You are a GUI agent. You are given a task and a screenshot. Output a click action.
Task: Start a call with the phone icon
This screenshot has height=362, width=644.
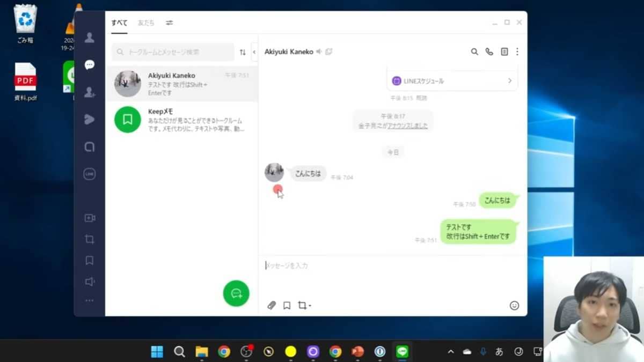click(489, 51)
